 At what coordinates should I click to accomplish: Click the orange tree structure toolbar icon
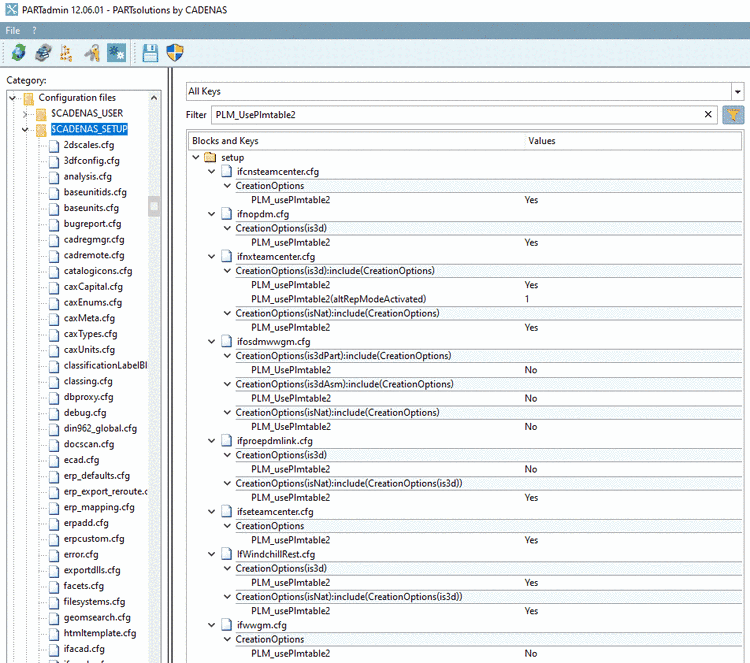66,53
